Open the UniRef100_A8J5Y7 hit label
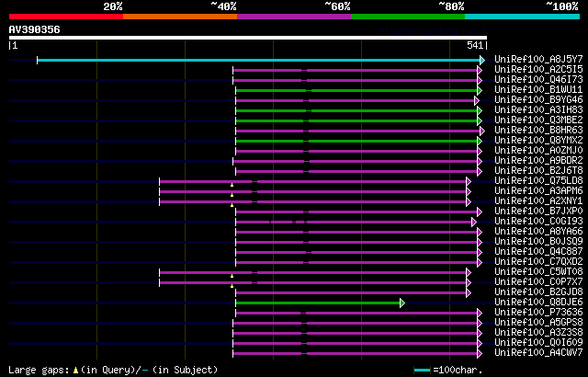 pos(539,59)
